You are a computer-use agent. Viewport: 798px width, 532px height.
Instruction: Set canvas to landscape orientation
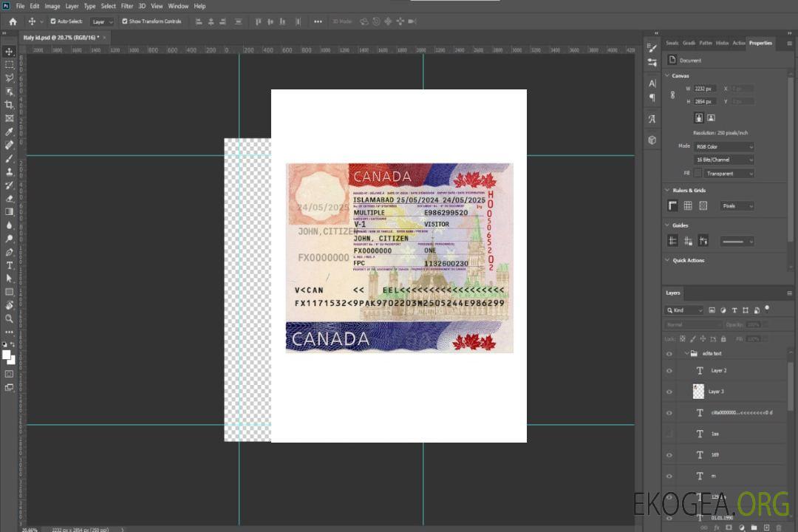711,117
